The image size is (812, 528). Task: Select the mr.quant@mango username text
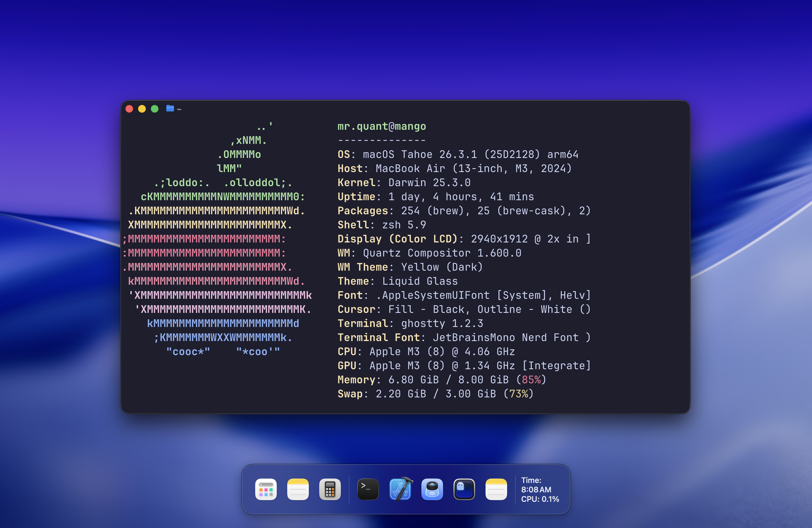[x=381, y=126]
